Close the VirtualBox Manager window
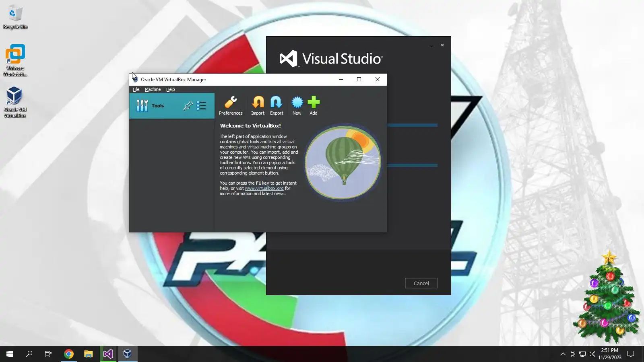Screen dimensions: 644x362 (378, 79)
